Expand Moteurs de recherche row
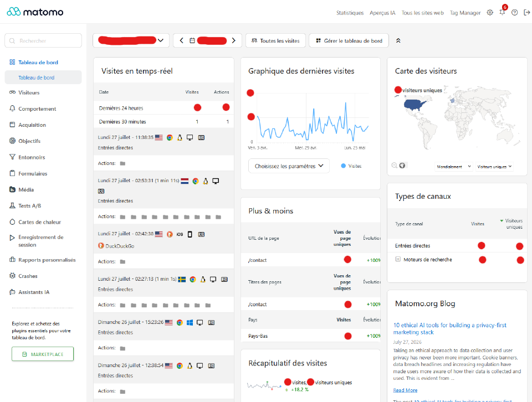532x402 pixels. [x=398, y=259]
